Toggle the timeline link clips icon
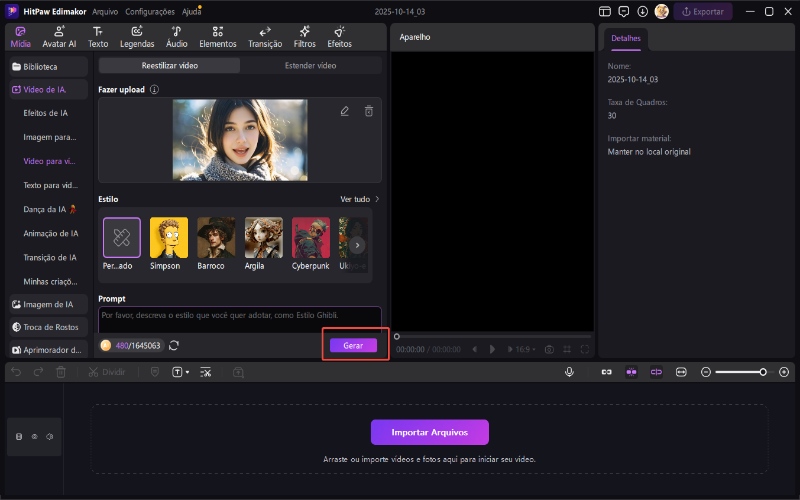 coord(606,372)
